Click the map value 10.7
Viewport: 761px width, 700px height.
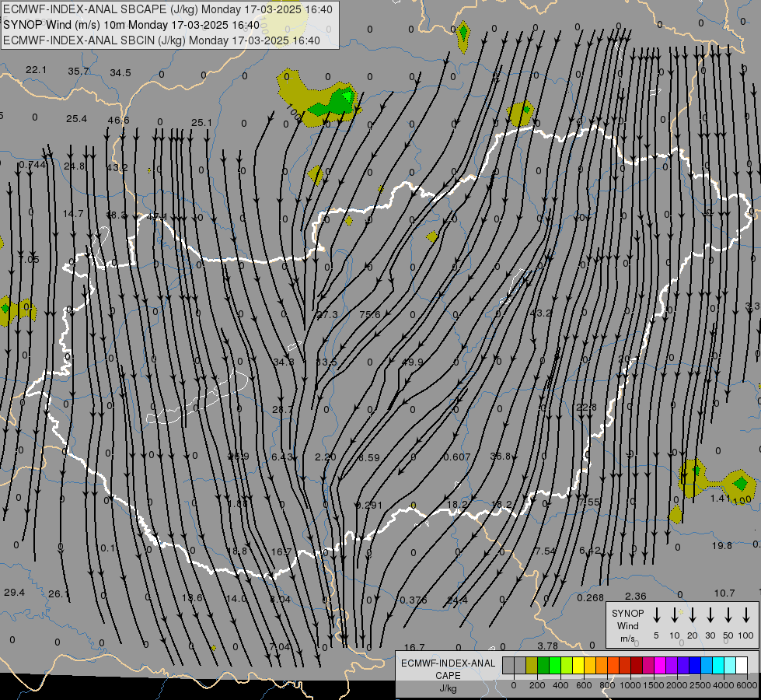click(724, 593)
